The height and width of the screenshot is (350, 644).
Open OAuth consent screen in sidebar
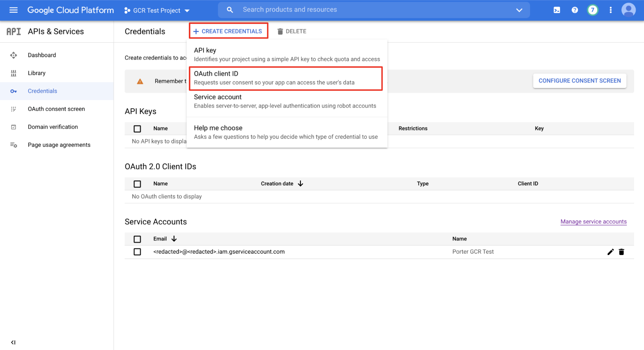tap(56, 109)
